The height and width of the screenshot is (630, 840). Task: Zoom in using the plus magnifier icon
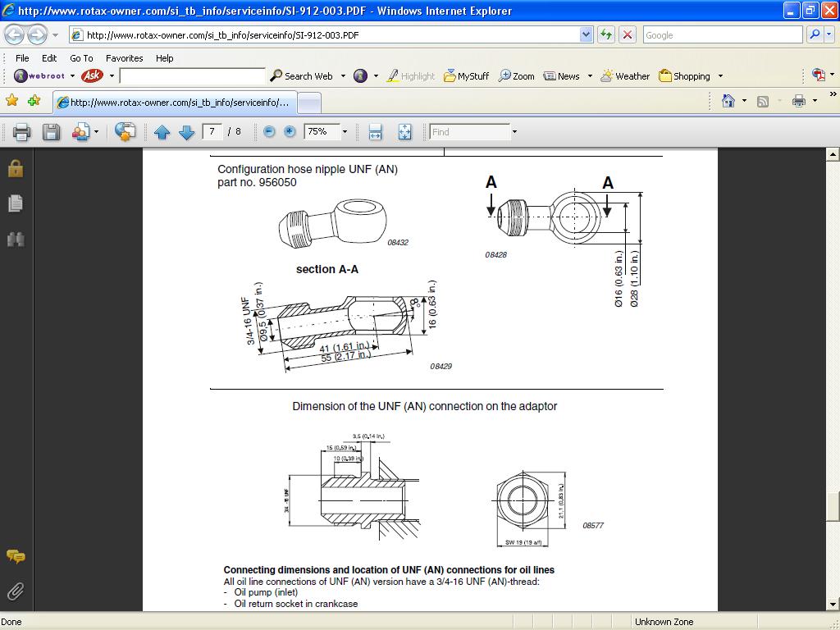[x=290, y=131]
